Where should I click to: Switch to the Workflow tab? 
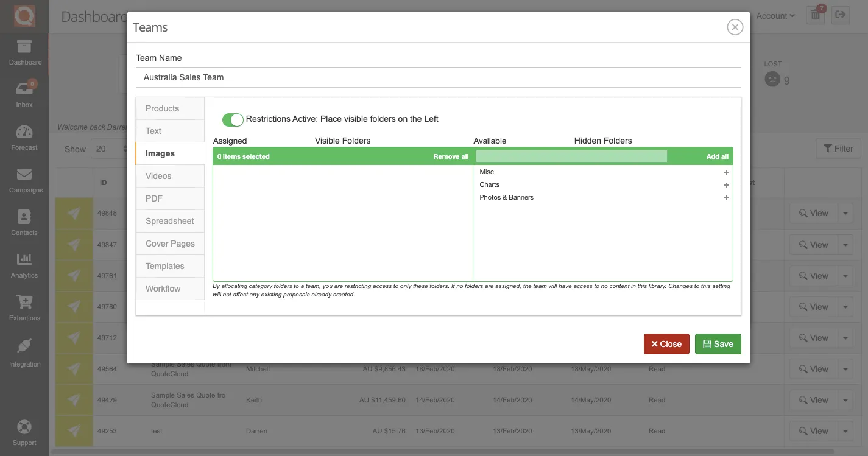[169, 288]
